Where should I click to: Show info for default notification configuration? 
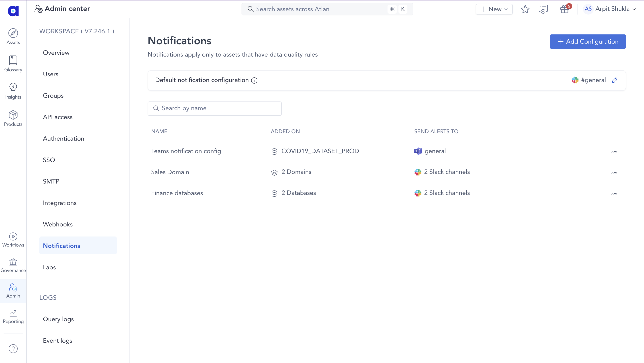click(254, 80)
